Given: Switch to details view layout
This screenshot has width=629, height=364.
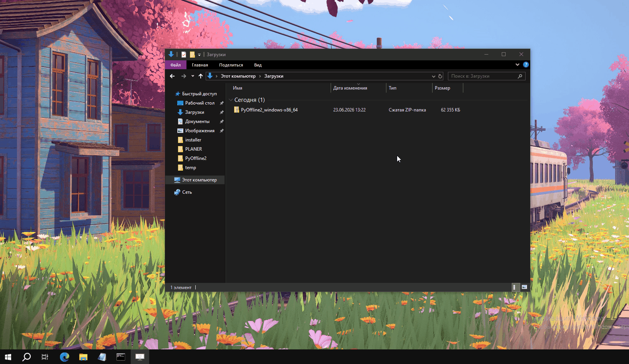Looking at the screenshot, I should 514,287.
